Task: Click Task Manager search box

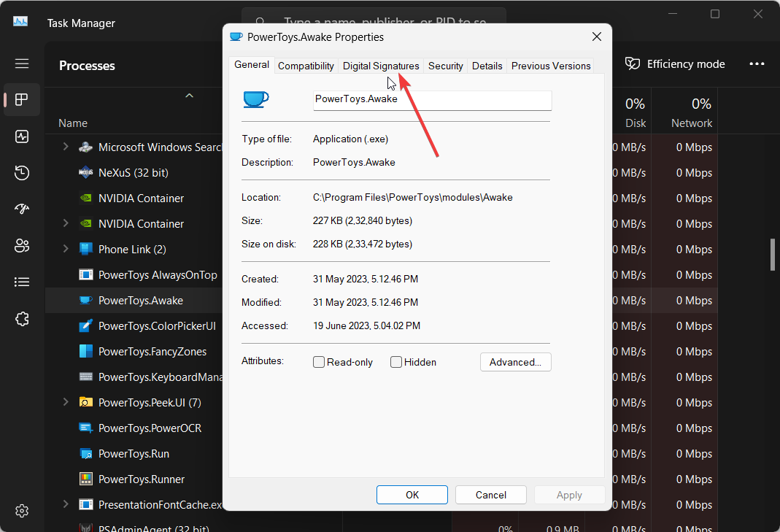Action: click(x=374, y=22)
